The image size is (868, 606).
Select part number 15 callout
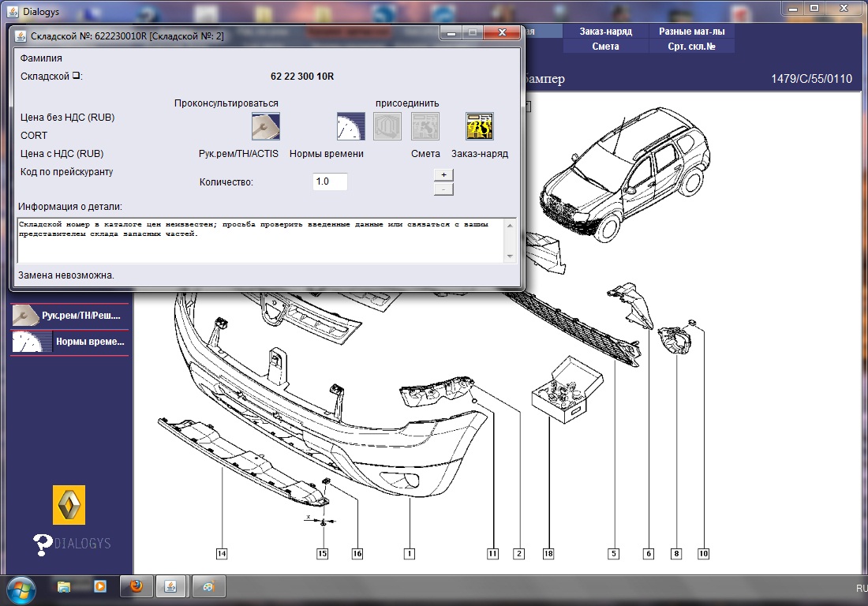click(323, 553)
